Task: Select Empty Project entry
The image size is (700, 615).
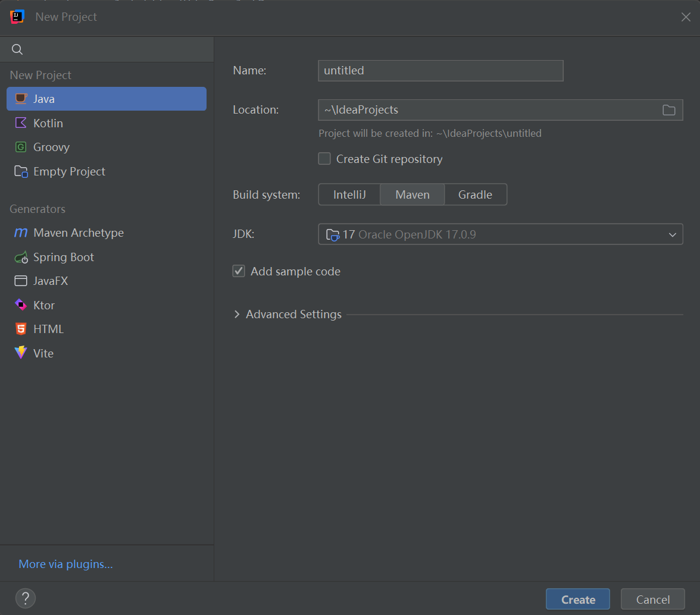Action: coord(106,171)
